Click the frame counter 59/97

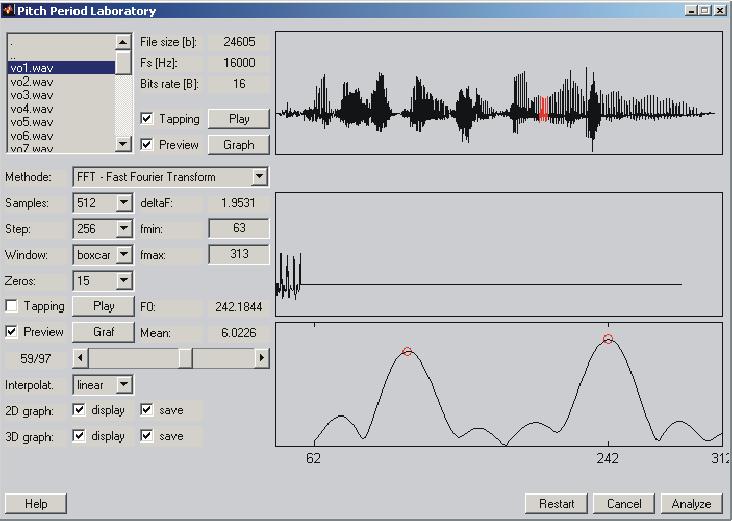35,359
